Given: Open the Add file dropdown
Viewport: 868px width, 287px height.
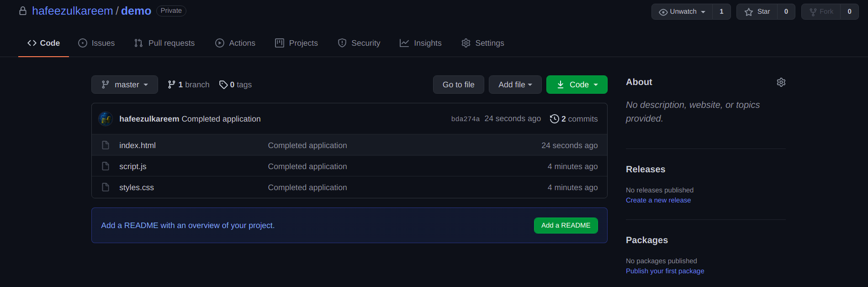Looking at the screenshot, I should [x=515, y=85].
